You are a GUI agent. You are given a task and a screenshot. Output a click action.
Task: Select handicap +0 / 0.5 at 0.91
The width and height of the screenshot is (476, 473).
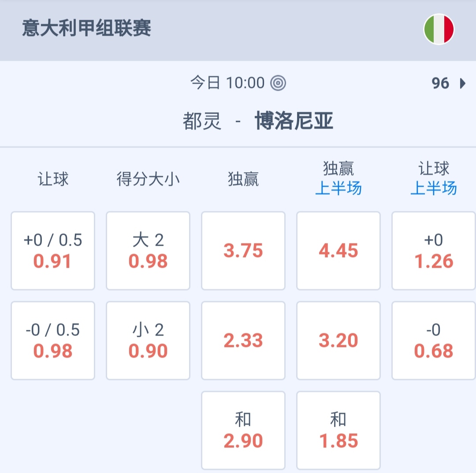(53, 251)
